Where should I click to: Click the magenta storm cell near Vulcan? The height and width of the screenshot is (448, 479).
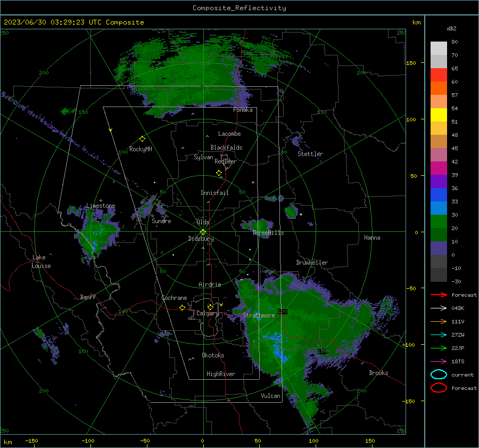point(278,380)
